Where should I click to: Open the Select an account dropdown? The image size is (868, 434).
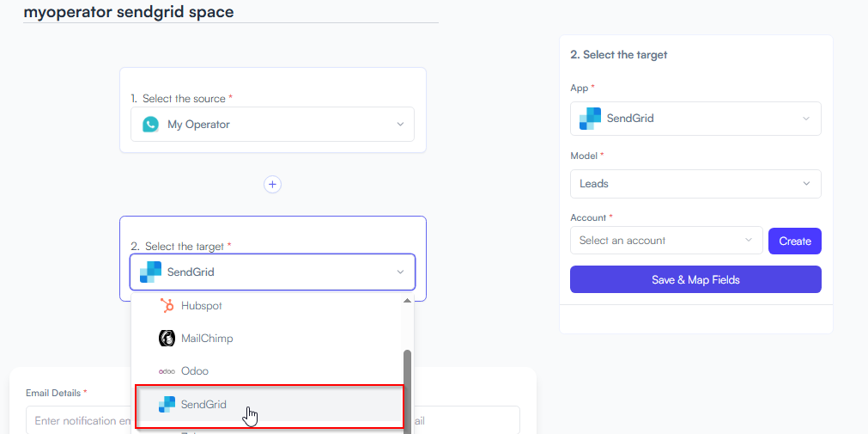tap(666, 240)
